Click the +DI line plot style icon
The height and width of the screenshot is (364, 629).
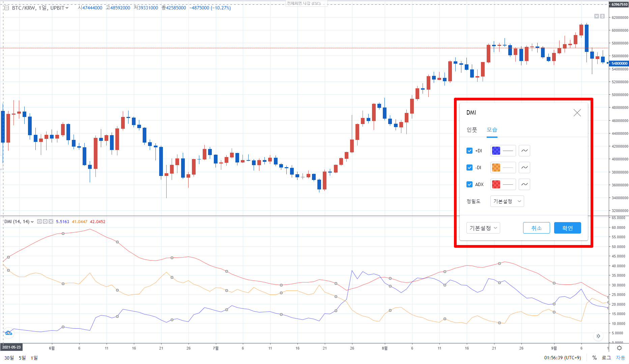pos(524,151)
